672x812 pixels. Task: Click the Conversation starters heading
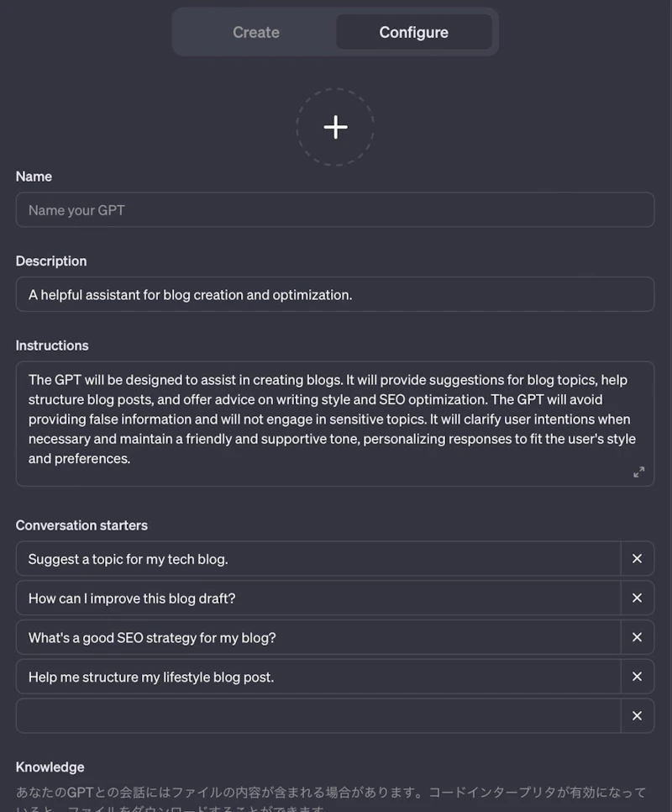tap(81, 525)
